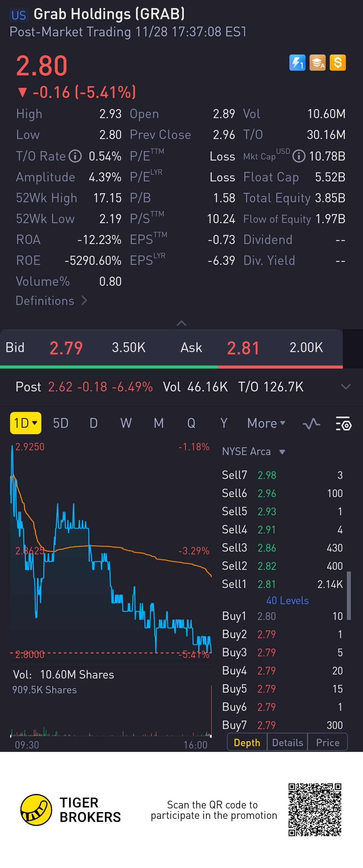This screenshot has width=363, height=868.
Task: Switch chart to monthly M timeframe
Action: click(x=159, y=423)
